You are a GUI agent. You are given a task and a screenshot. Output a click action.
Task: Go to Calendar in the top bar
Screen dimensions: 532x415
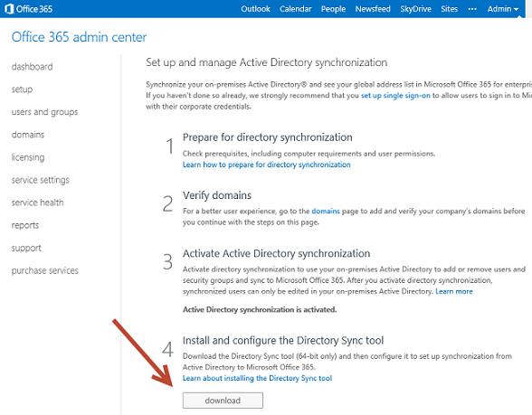[296, 9]
